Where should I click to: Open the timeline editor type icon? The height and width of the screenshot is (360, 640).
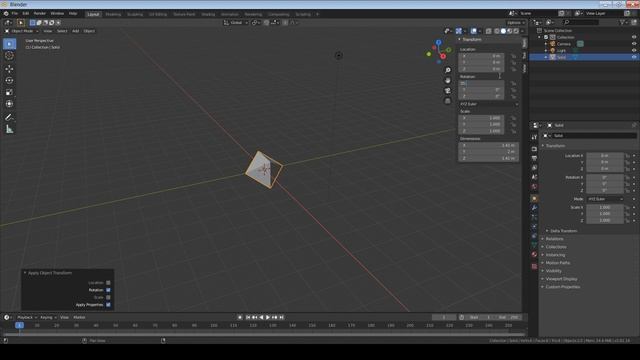click(x=7, y=317)
